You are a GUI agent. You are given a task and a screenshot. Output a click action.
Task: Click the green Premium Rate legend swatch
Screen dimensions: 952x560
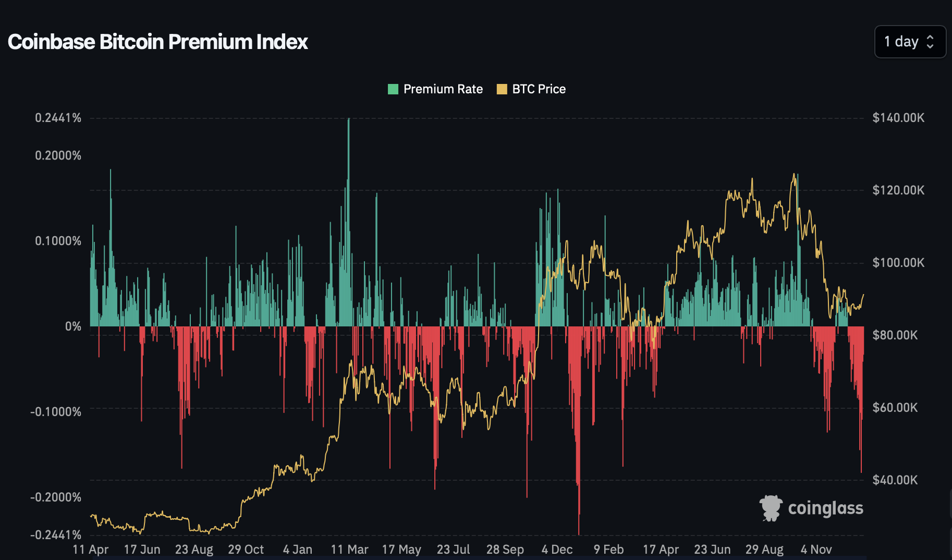point(393,89)
